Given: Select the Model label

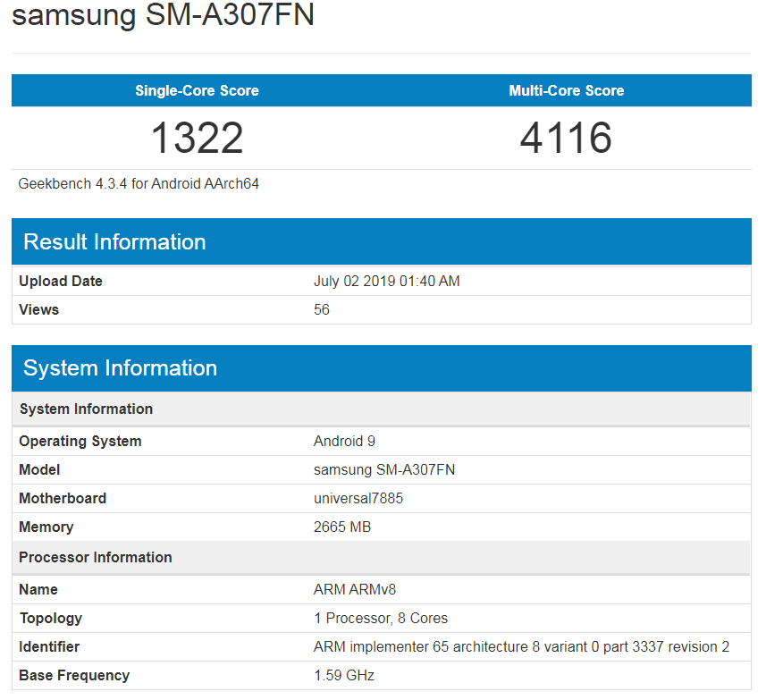Looking at the screenshot, I should pos(39,469).
